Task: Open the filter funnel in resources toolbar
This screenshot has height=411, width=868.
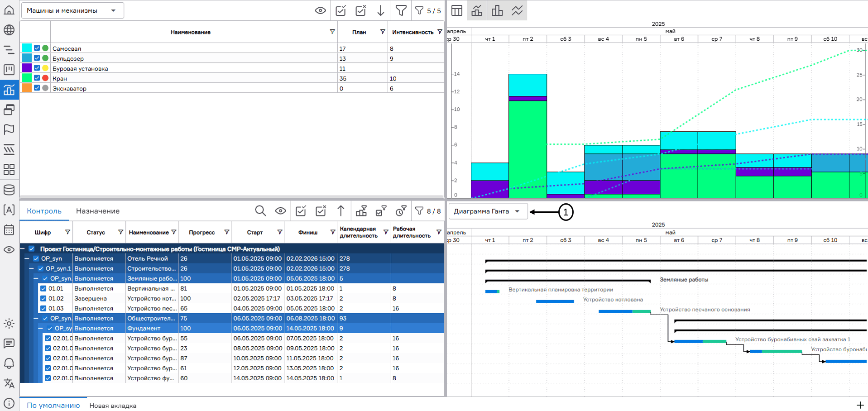Action: pyautogui.click(x=401, y=10)
